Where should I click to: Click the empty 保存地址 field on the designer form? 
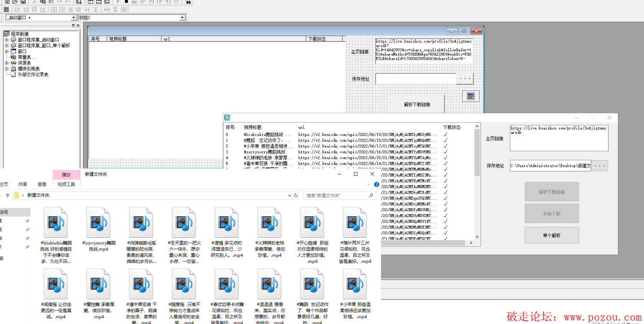click(415, 79)
